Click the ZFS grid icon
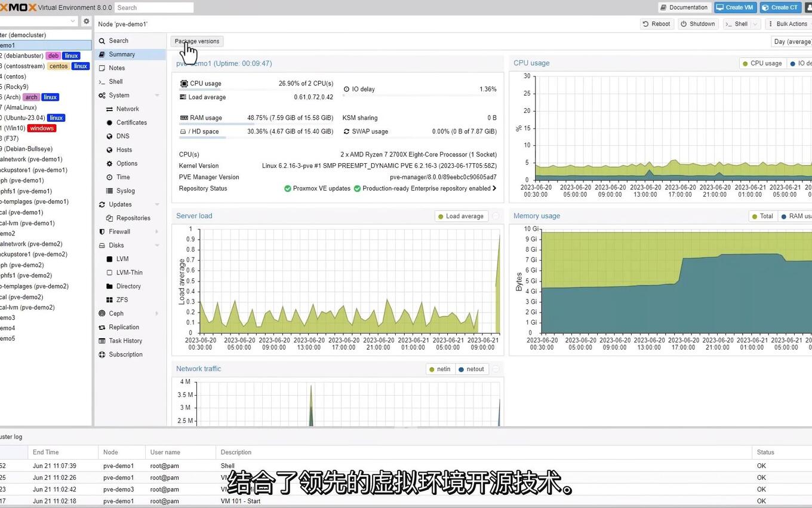Screen dimensions: 812x508 [x=110, y=300]
